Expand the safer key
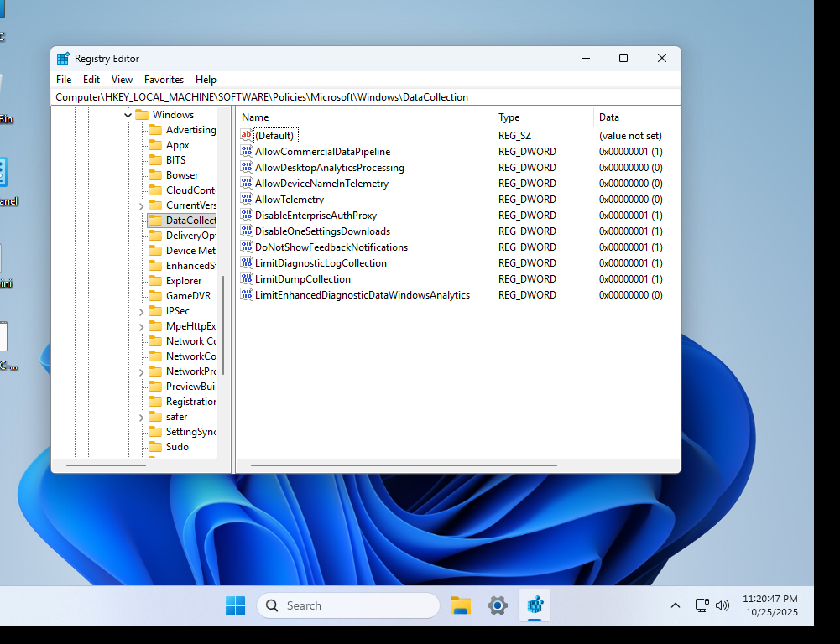 point(141,417)
